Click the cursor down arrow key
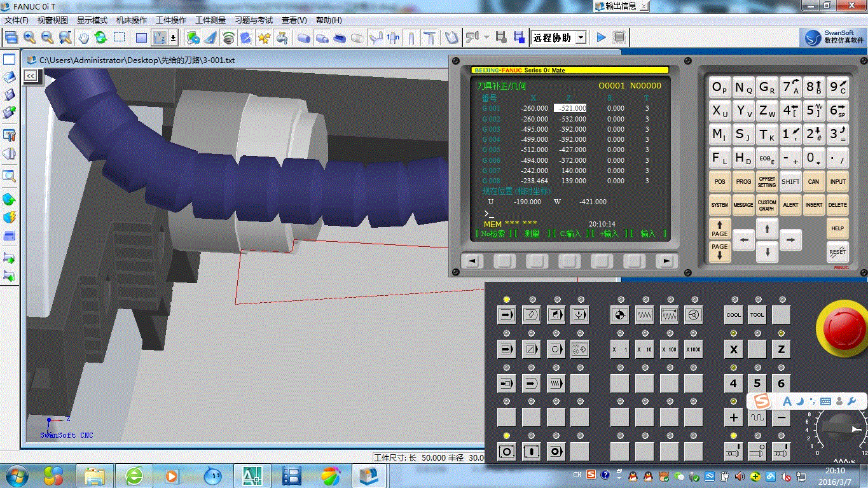The image size is (868, 488). [767, 252]
